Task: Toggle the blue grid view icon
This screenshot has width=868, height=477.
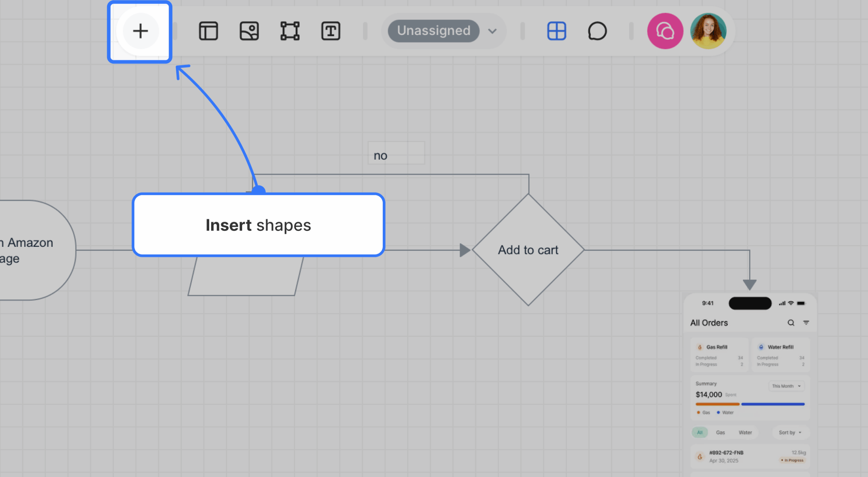Action: point(556,31)
